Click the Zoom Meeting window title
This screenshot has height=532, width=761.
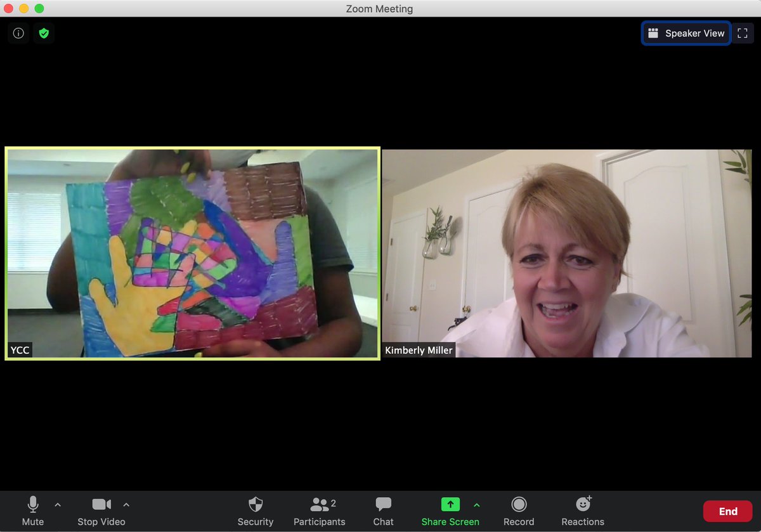(x=379, y=9)
